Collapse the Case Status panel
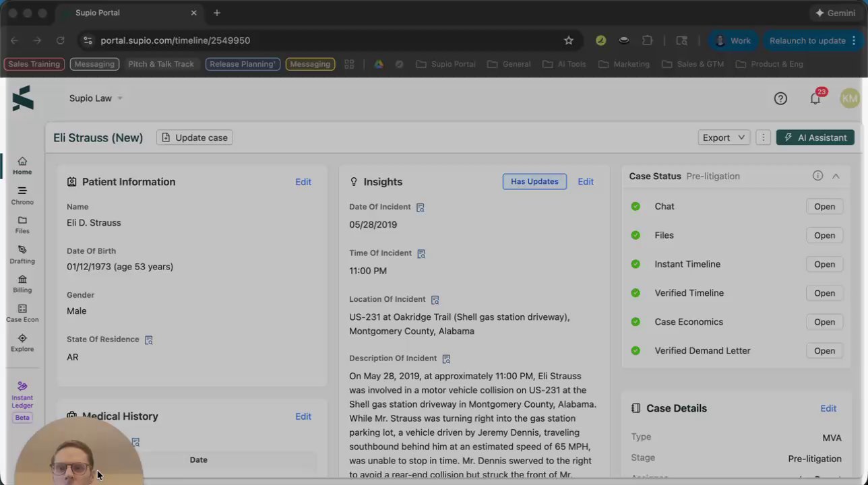The width and height of the screenshot is (868, 485). [836, 176]
